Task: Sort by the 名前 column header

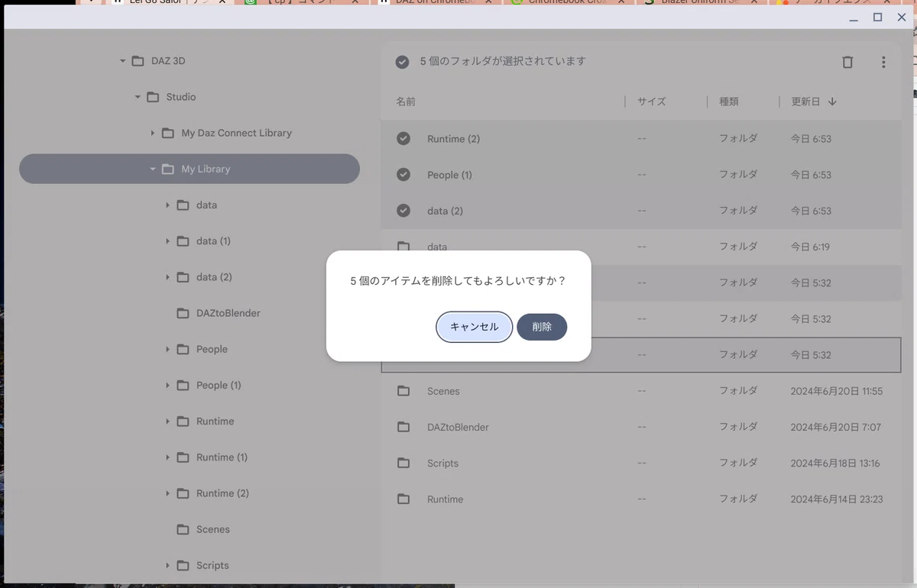Action: point(406,102)
